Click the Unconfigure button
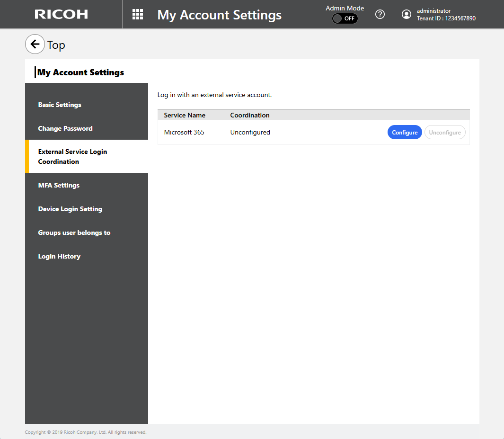The image size is (504, 439). click(444, 133)
